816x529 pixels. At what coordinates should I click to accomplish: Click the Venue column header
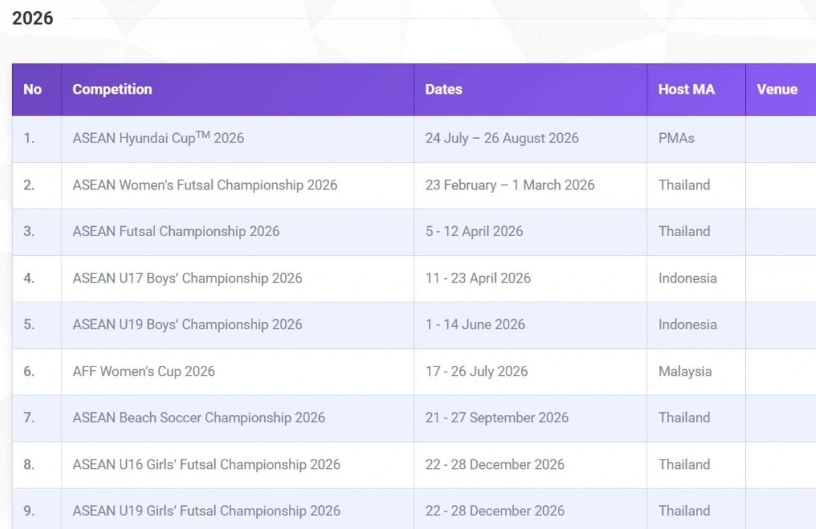[x=777, y=89]
